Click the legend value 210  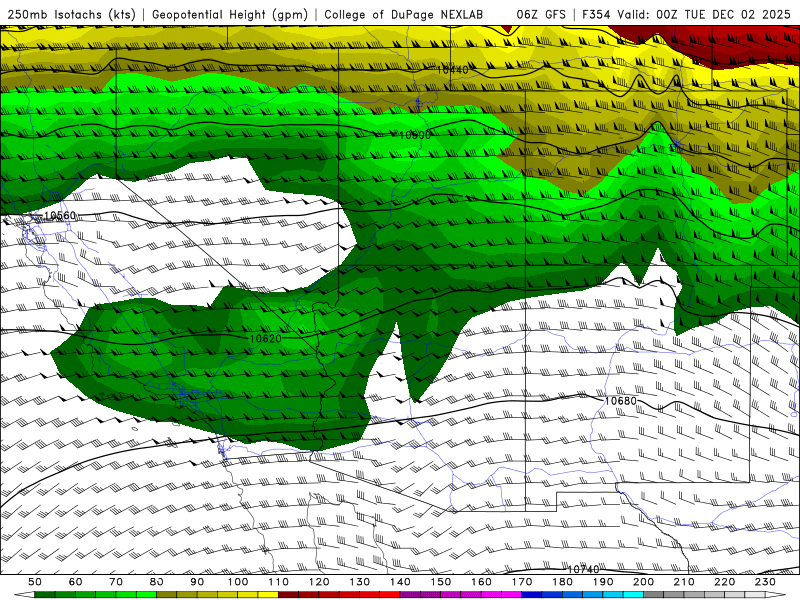pyautogui.click(x=684, y=582)
